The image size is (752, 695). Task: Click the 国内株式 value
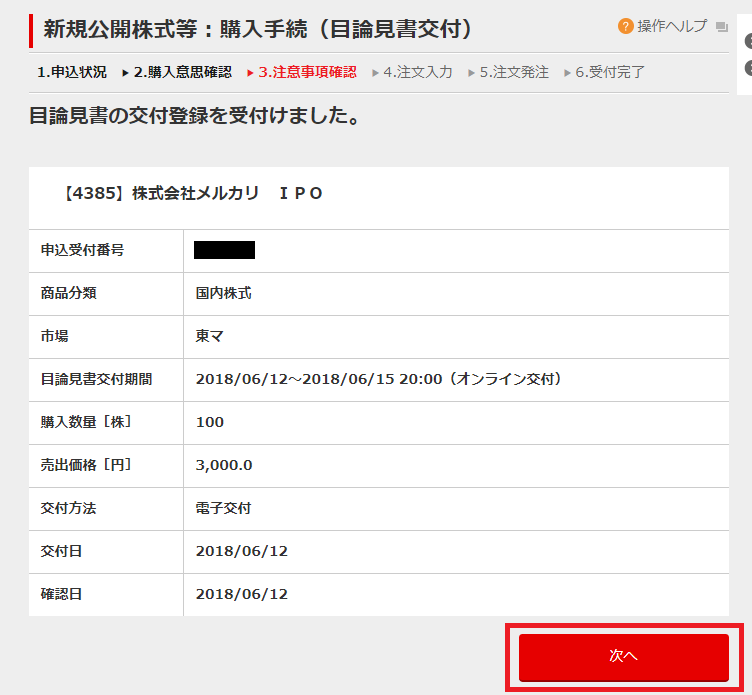click(x=223, y=293)
